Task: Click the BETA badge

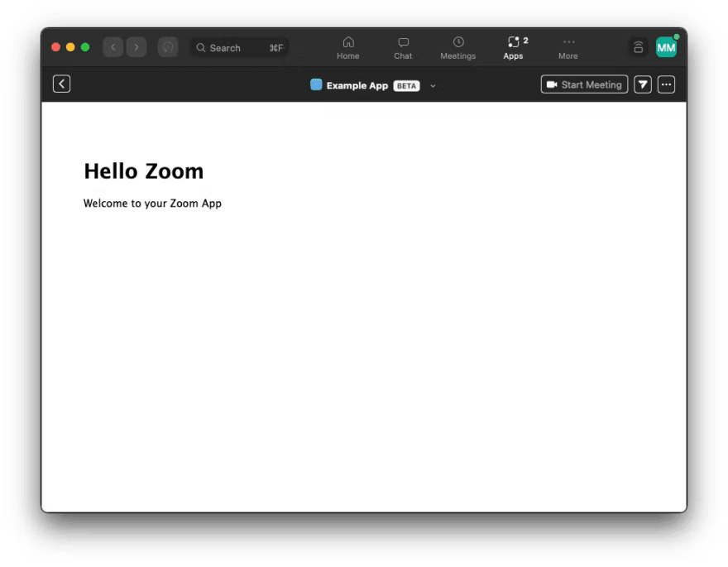Action: coord(407,86)
